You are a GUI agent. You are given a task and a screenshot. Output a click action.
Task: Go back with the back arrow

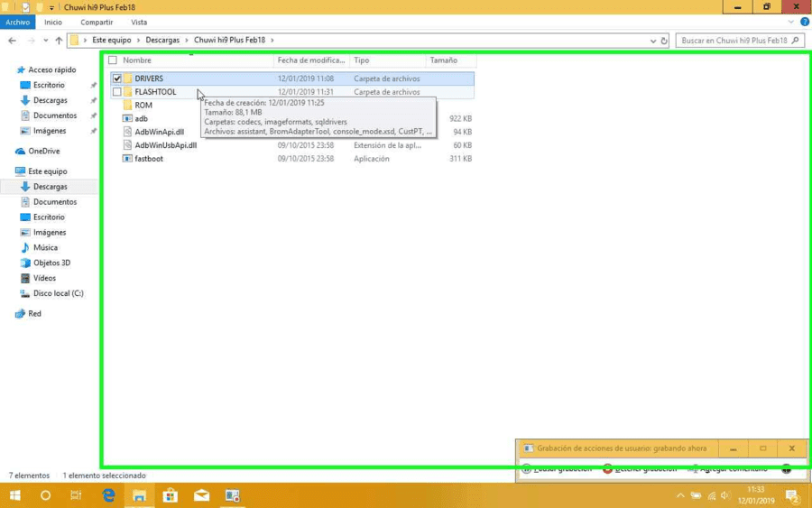pyautogui.click(x=13, y=41)
